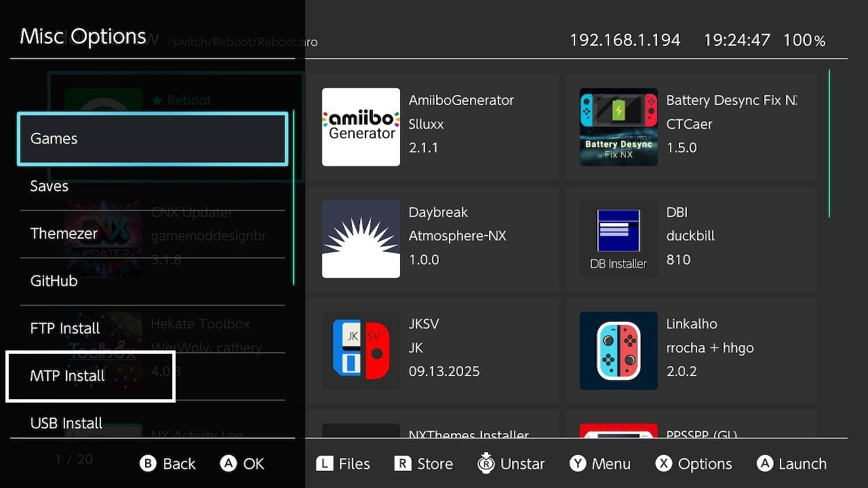
Task: Click the DBI title text
Action: click(677, 212)
